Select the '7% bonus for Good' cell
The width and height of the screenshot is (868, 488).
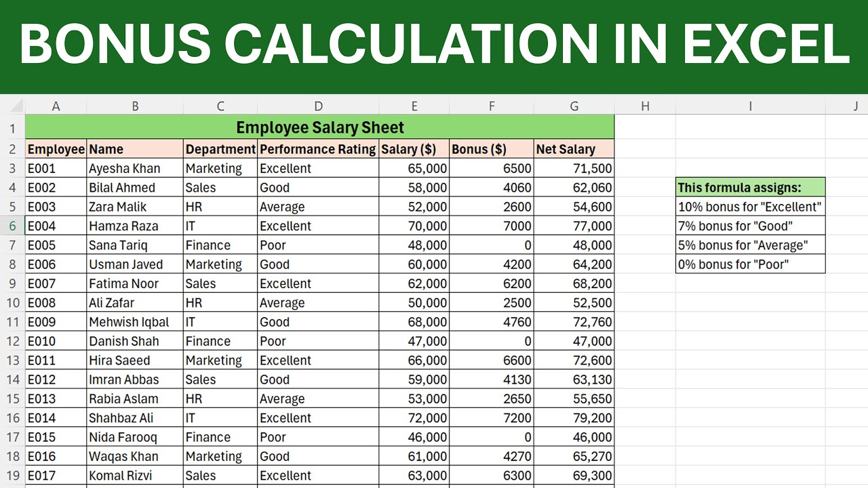tap(751, 226)
